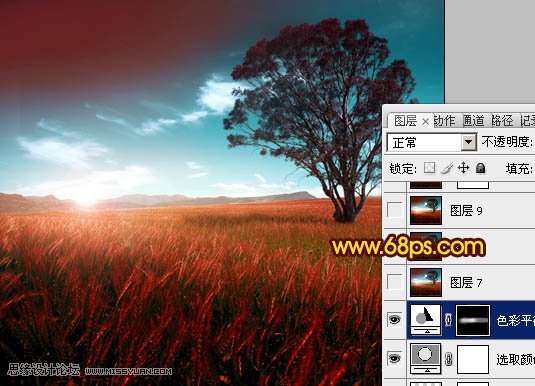Toggle lock transparent pixels icon
This screenshot has height=386, width=535.
point(429,168)
